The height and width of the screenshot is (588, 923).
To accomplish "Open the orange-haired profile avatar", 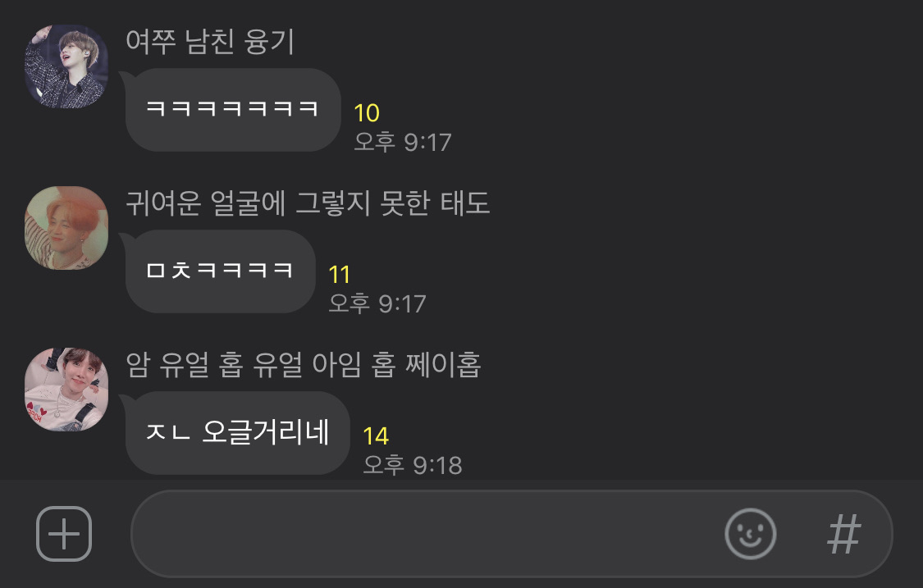I will coord(66,228).
